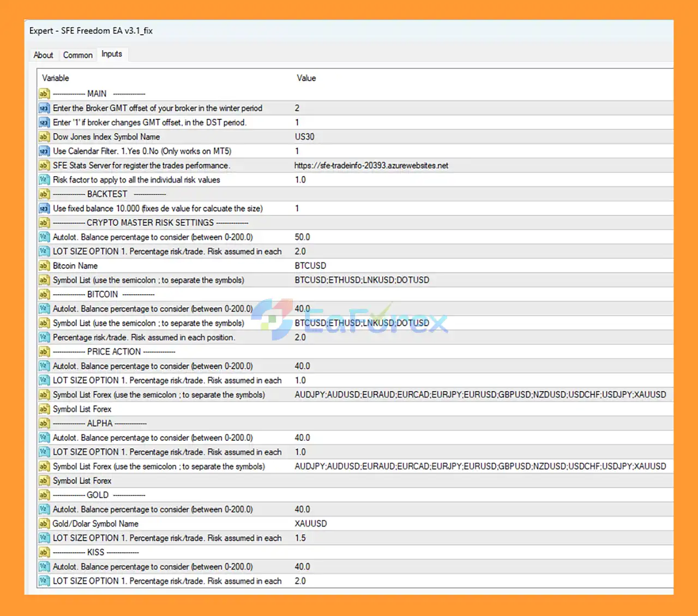Click string icon next to Bitcoin Name
The width and height of the screenshot is (698, 616).
44,266
